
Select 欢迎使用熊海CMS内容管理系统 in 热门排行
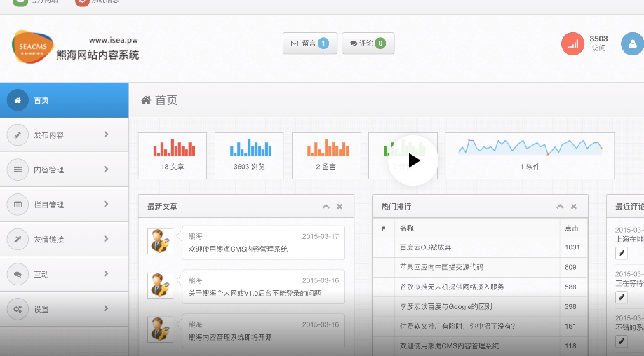480,345
